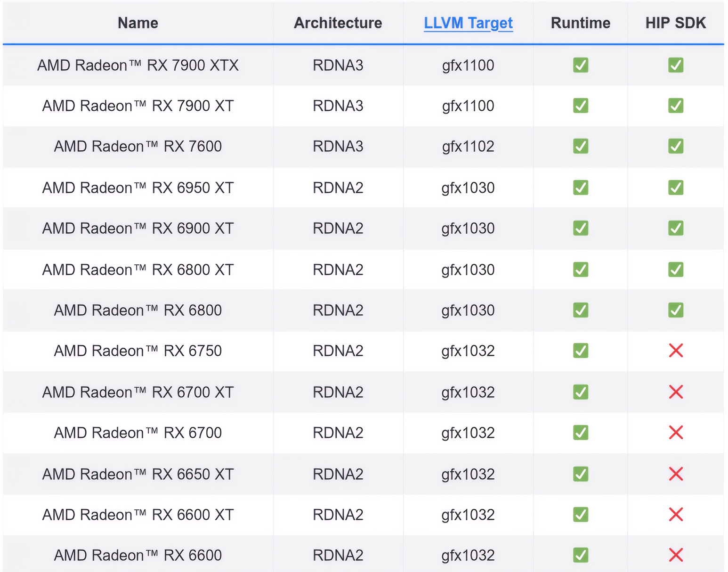Select the AMD Radeon RX 6650 XT name cell
Image resolution: width=728 pixels, height=572 pixels.
click(x=138, y=474)
